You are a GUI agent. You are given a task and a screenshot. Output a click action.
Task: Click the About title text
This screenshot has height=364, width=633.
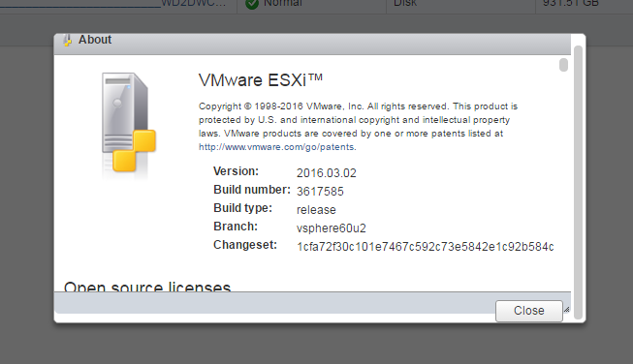[95, 40]
